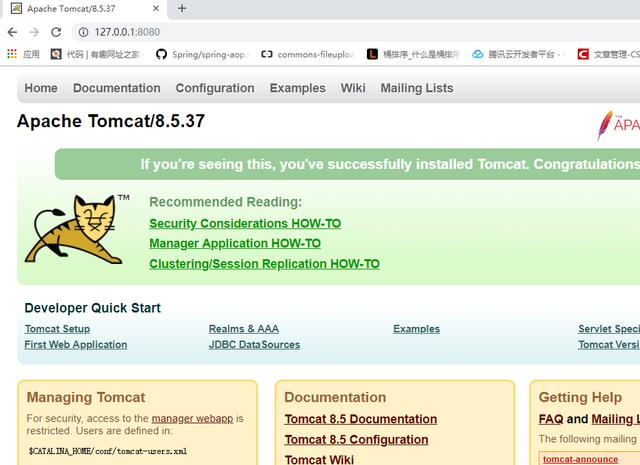The image size is (640, 465).
Task: Open the Tomcat Versions link
Action: tap(609, 345)
